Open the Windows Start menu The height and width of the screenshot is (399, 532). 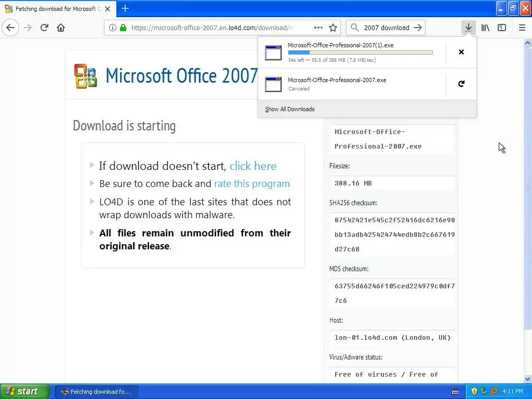[25, 391]
